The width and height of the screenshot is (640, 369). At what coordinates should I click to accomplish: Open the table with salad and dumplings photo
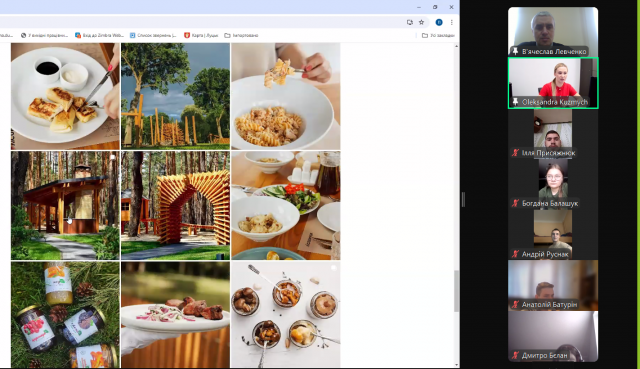click(x=286, y=206)
